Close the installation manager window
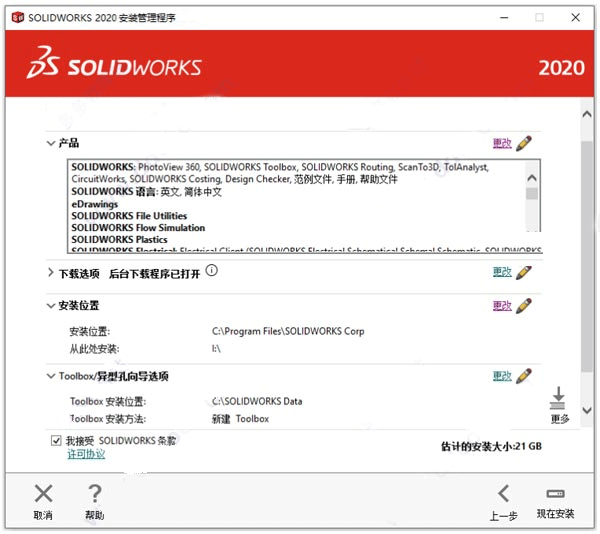This screenshot has width=600, height=534. coord(576,17)
